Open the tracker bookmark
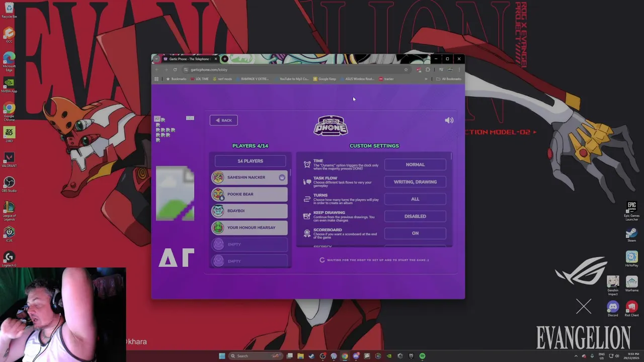 click(386, 79)
